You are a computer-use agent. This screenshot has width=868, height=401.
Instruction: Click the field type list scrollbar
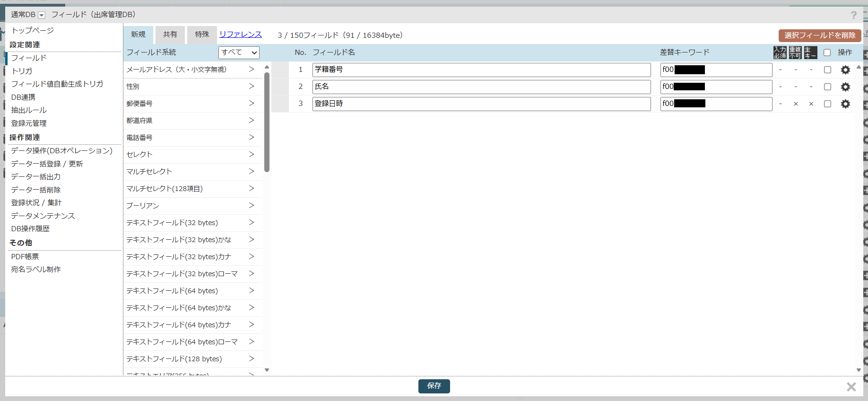tap(267, 123)
